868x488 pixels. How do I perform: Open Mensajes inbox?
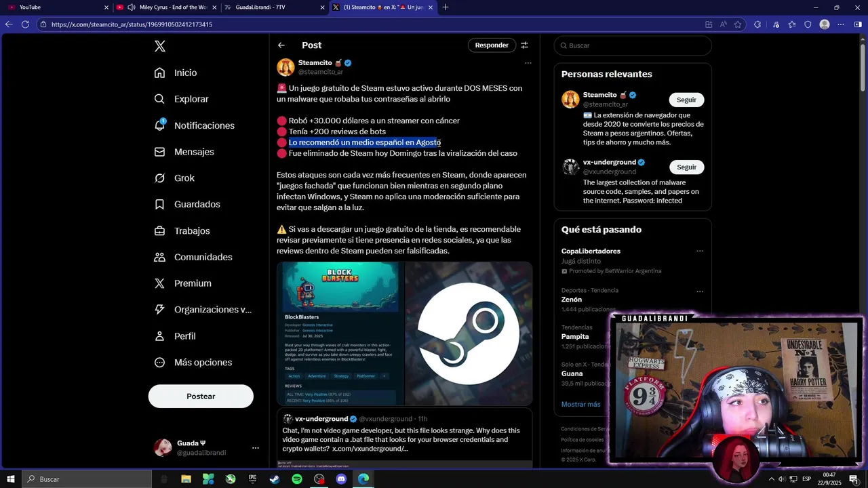[184, 152]
